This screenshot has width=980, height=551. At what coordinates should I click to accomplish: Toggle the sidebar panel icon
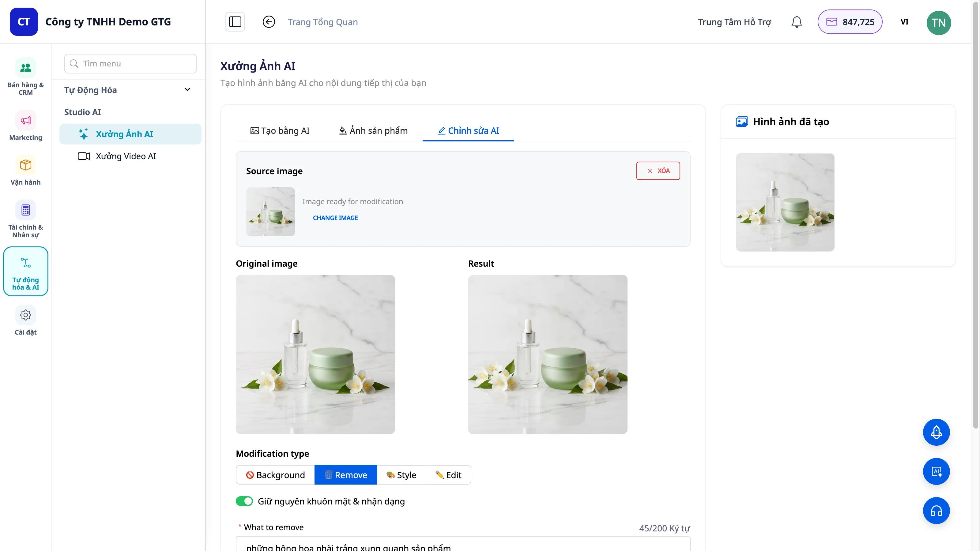tap(235, 22)
